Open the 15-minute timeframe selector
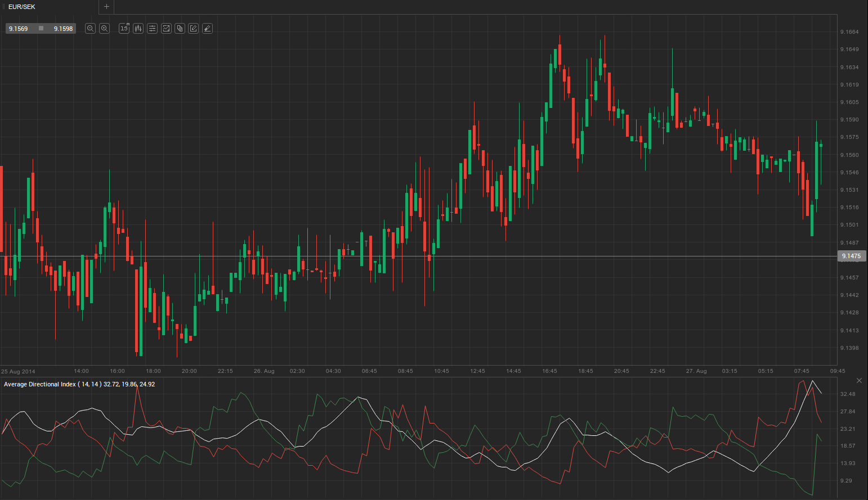The image size is (868, 500). [x=124, y=29]
